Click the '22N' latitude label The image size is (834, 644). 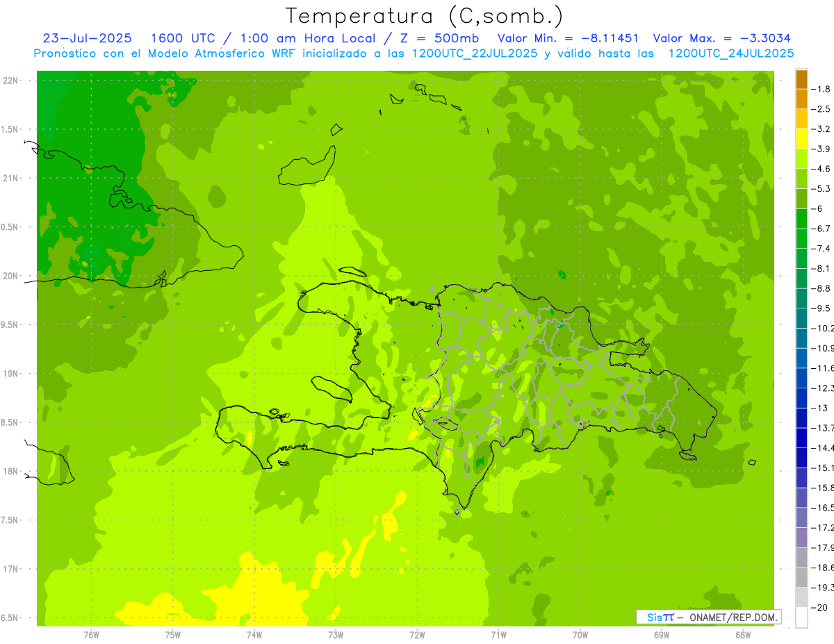[12, 80]
